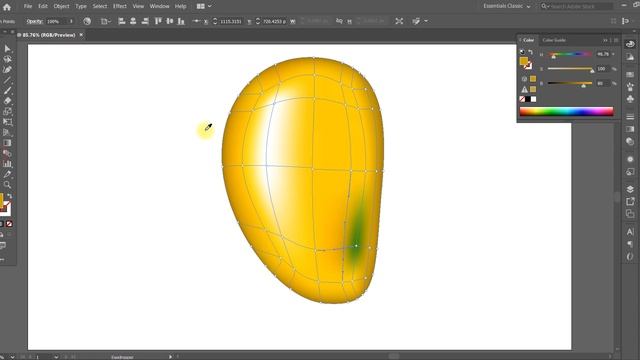Click the X coordinate value field
This screenshot has width=640, height=360.
click(231, 21)
